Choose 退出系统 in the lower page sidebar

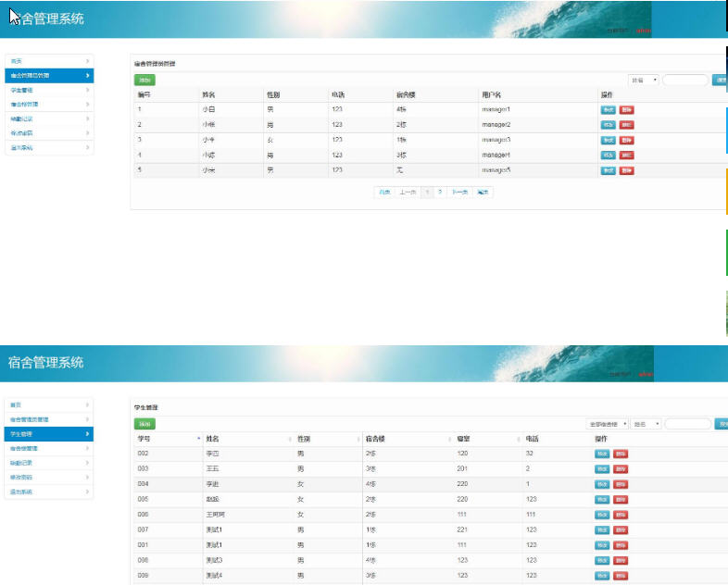pos(49,492)
